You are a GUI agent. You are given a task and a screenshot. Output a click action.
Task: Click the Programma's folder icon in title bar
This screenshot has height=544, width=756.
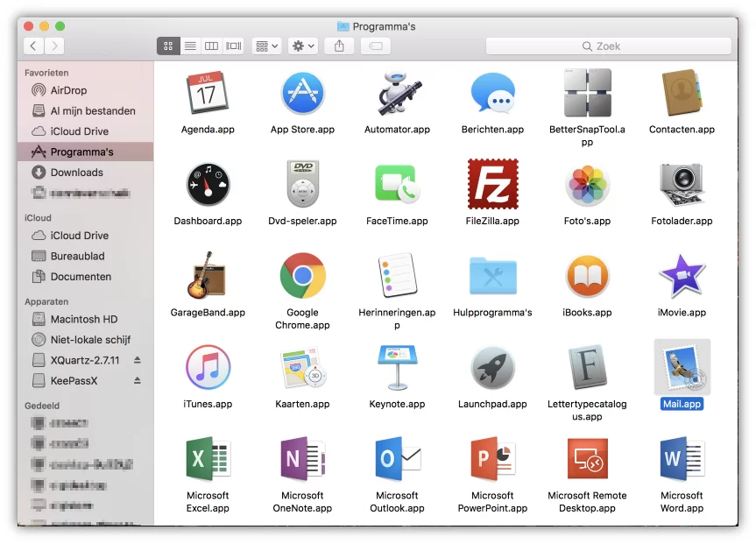[343, 26]
